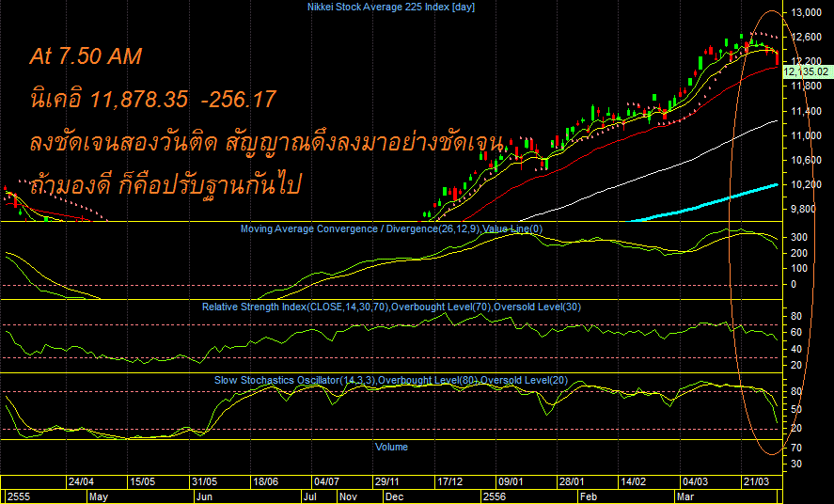Click the 30 value on Volume axis
Image resolution: width=834 pixels, height=504 pixels.
click(x=796, y=465)
